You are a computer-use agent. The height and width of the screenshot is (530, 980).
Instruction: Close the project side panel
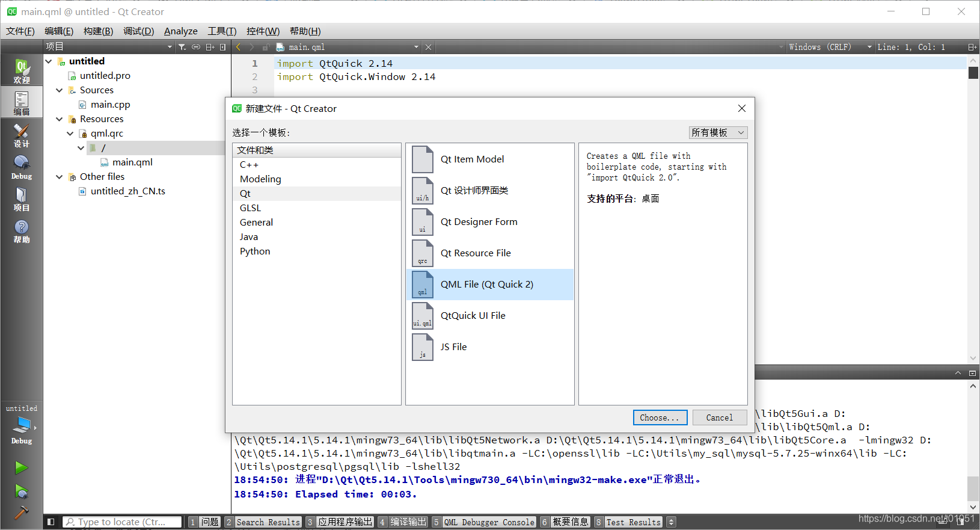click(223, 47)
